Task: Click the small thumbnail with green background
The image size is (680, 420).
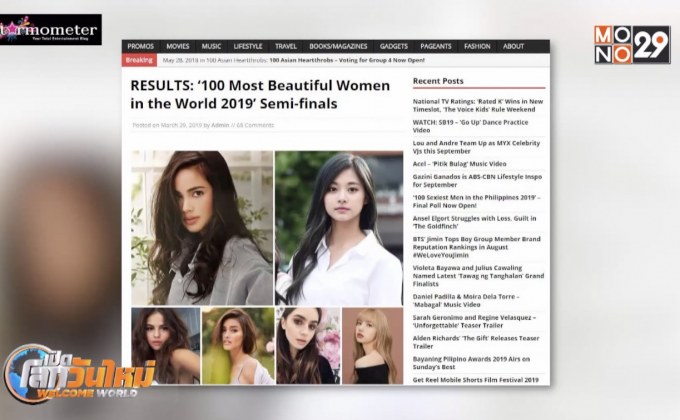Action: (238, 346)
